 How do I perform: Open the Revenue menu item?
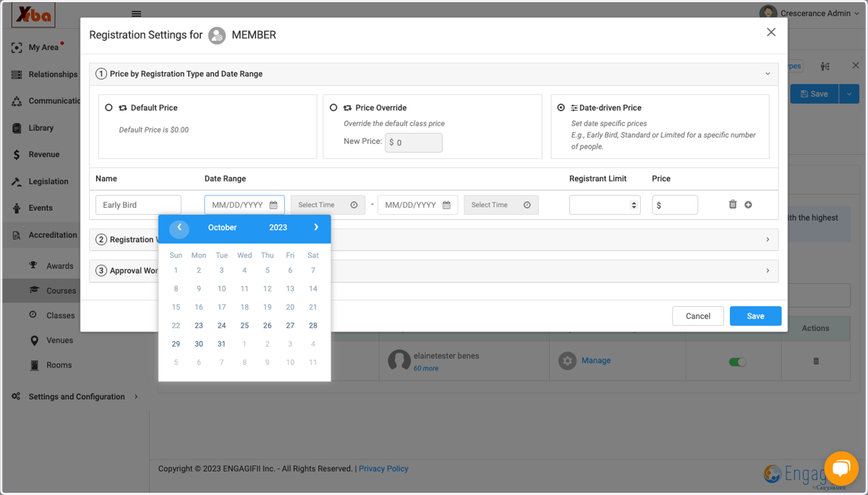pyautogui.click(x=44, y=154)
